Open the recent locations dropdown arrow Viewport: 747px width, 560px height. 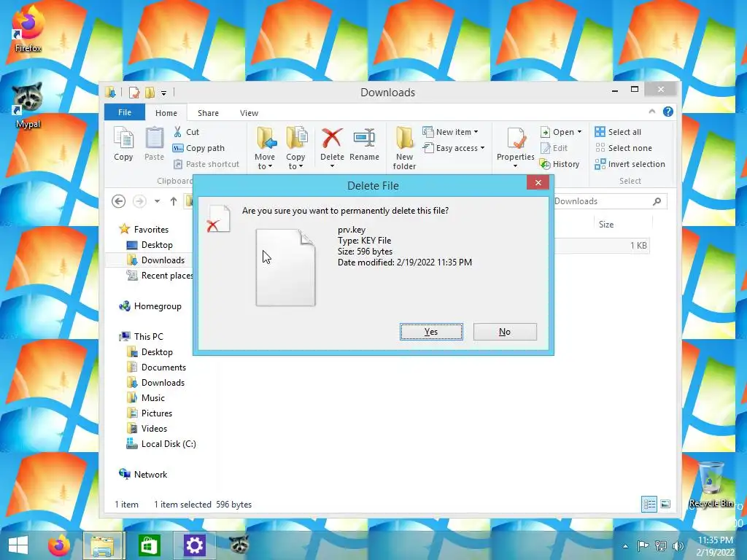(x=157, y=201)
